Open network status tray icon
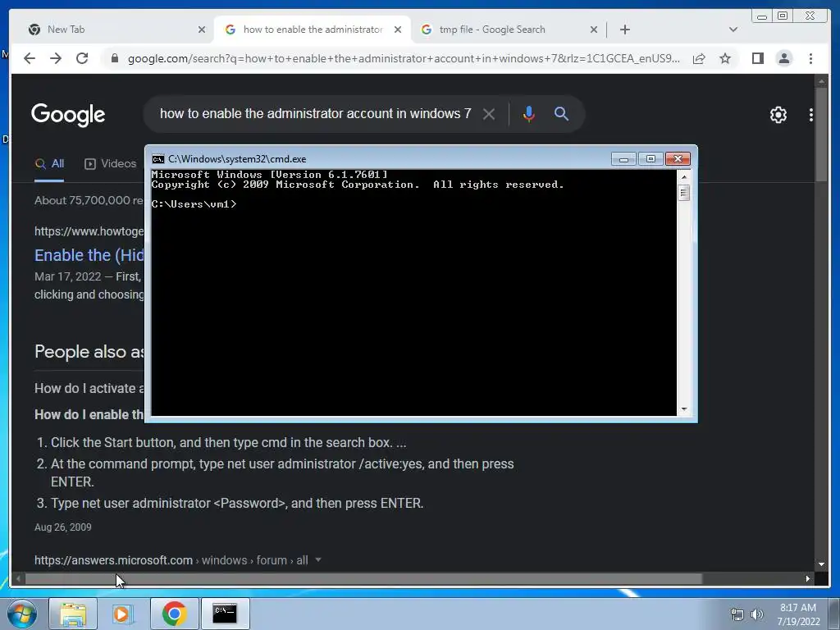 coord(737,615)
